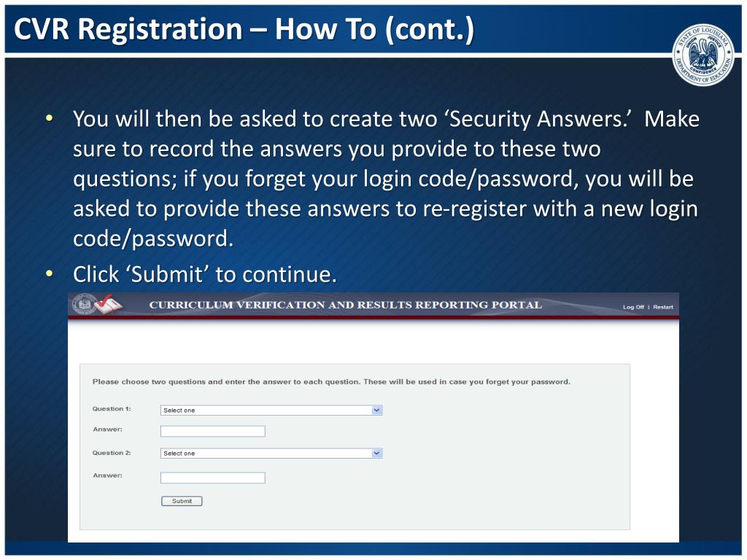The image size is (747, 560).
Task: Click the first Answer label
Action: coord(108,429)
